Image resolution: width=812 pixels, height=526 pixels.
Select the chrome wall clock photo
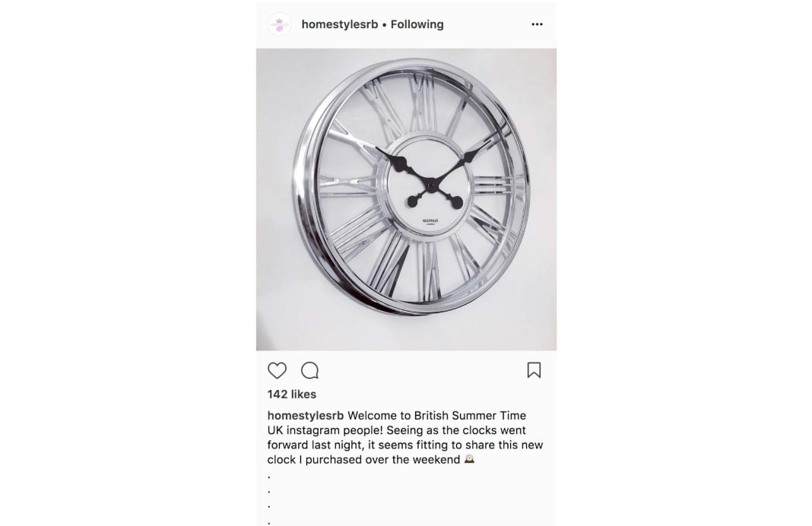406,199
